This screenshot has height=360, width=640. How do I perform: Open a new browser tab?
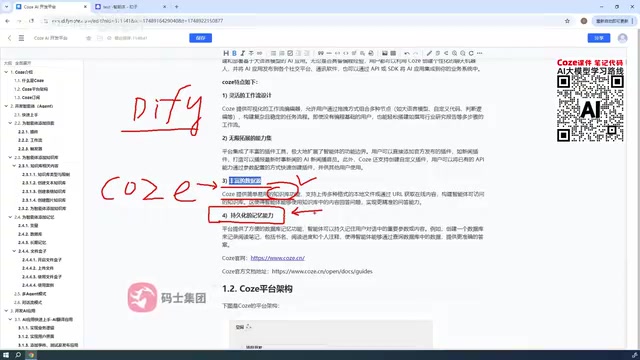176,7
